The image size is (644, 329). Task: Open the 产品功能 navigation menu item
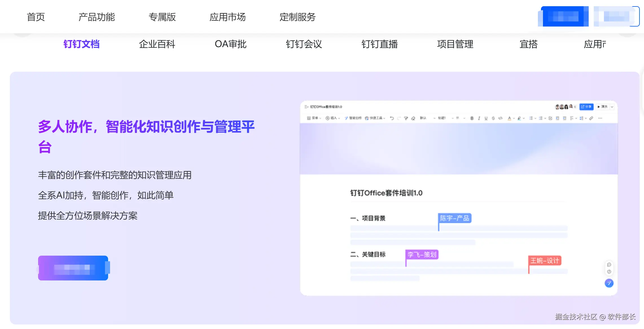pyautogui.click(x=97, y=17)
